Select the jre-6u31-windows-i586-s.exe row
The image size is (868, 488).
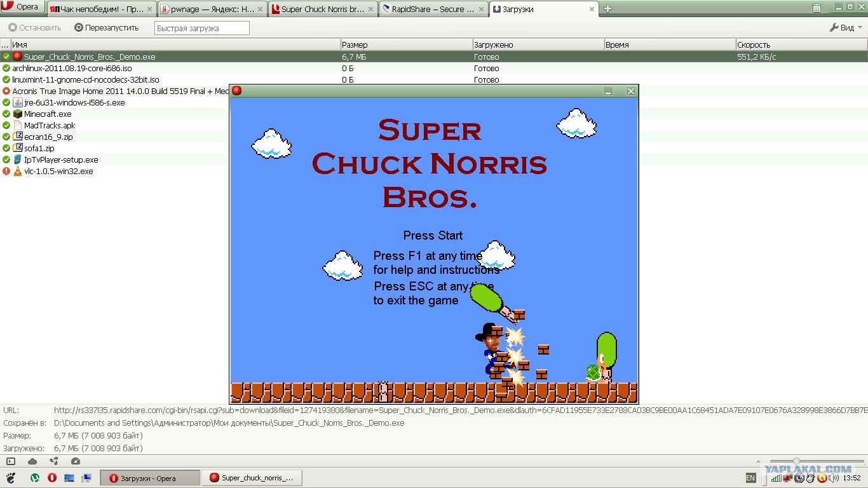(x=114, y=102)
